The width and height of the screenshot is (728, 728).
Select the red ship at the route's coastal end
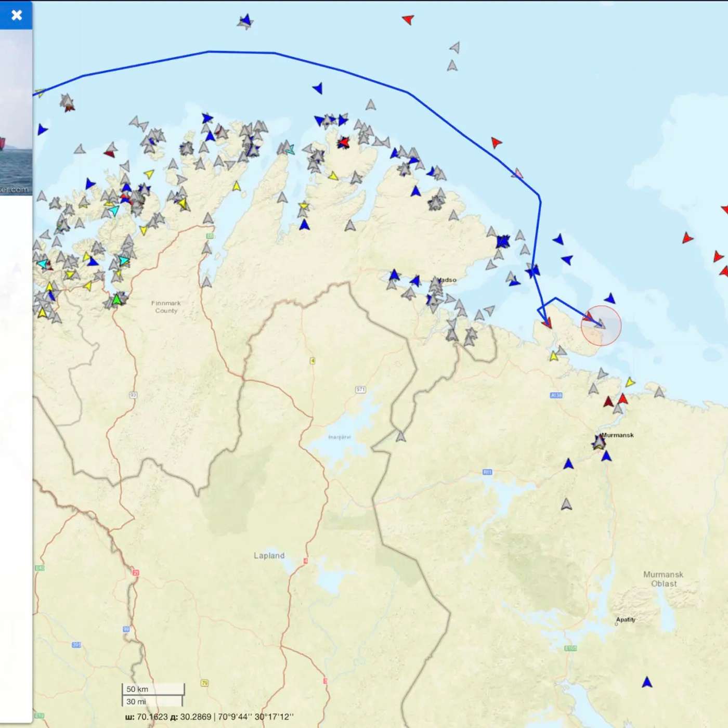547,323
